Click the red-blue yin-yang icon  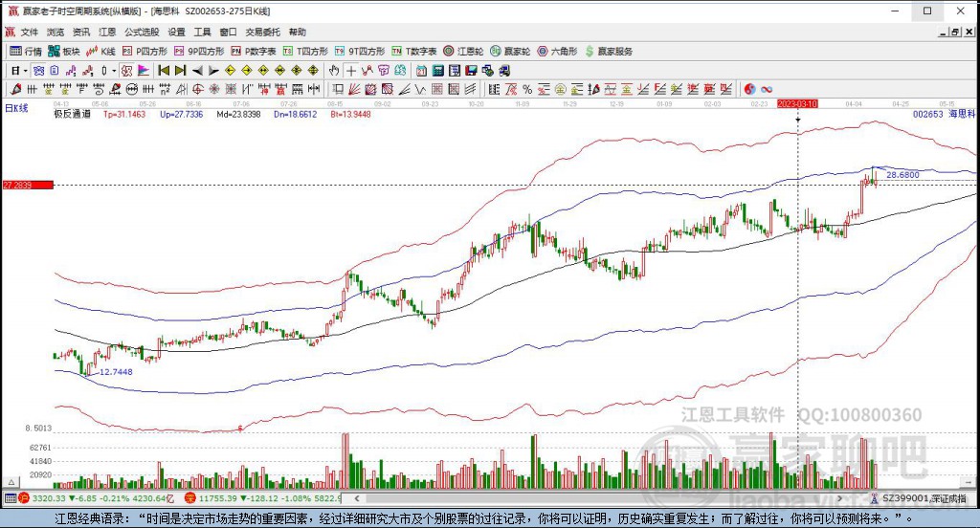(x=749, y=89)
